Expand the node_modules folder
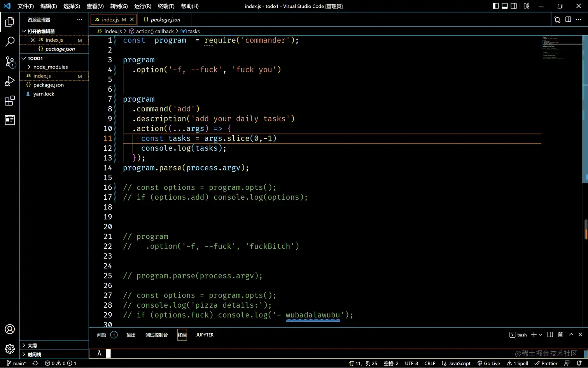This screenshot has width=588, height=368. click(50, 67)
